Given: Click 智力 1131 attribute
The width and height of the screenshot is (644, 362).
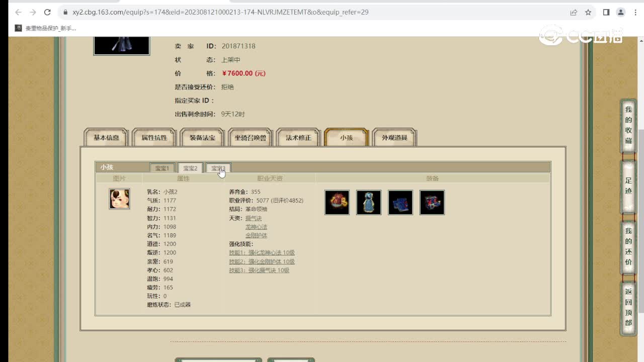Looking at the screenshot, I should 162,218.
